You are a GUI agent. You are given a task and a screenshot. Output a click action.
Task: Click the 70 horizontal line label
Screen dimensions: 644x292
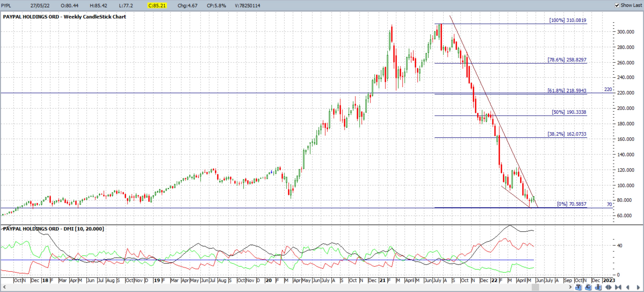point(609,204)
